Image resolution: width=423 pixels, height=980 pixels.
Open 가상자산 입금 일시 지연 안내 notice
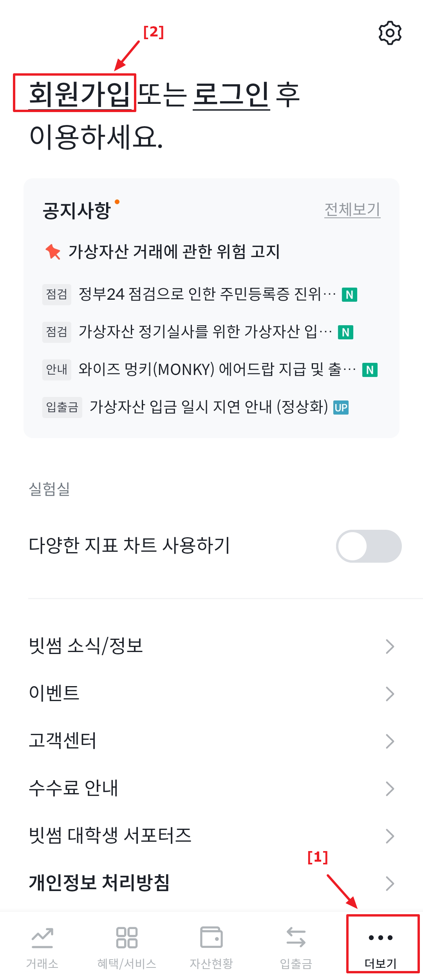tap(195, 407)
